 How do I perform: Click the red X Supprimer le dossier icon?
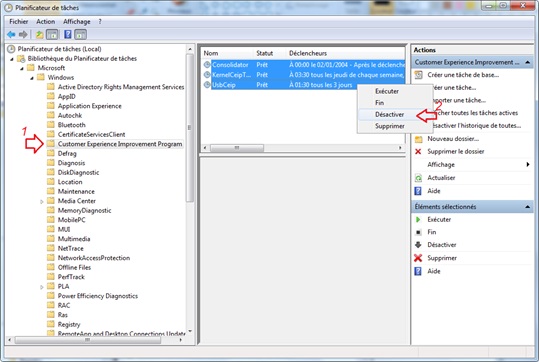(418, 152)
